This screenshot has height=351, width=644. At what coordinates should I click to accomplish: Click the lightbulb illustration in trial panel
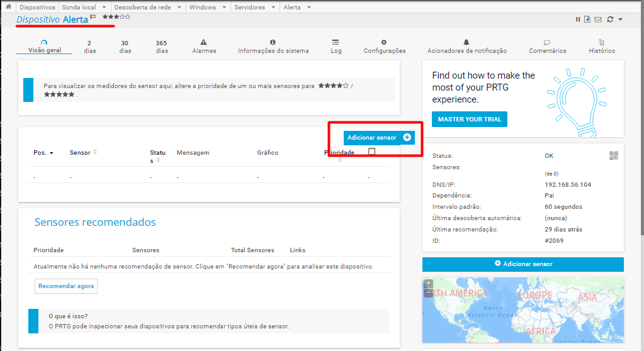(577, 103)
